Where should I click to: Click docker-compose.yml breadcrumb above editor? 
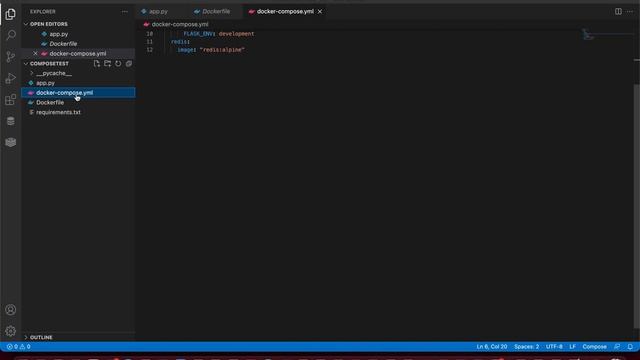[x=180, y=24]
